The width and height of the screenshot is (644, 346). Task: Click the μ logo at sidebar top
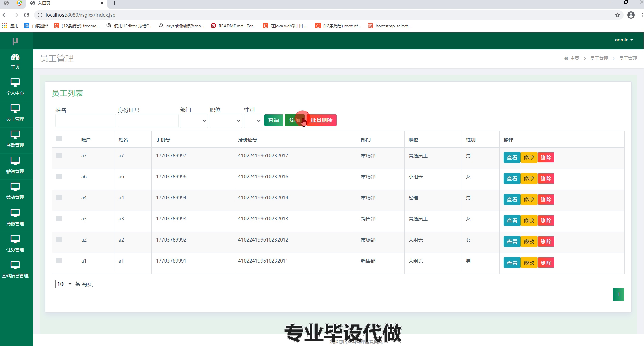click(15, 41)
